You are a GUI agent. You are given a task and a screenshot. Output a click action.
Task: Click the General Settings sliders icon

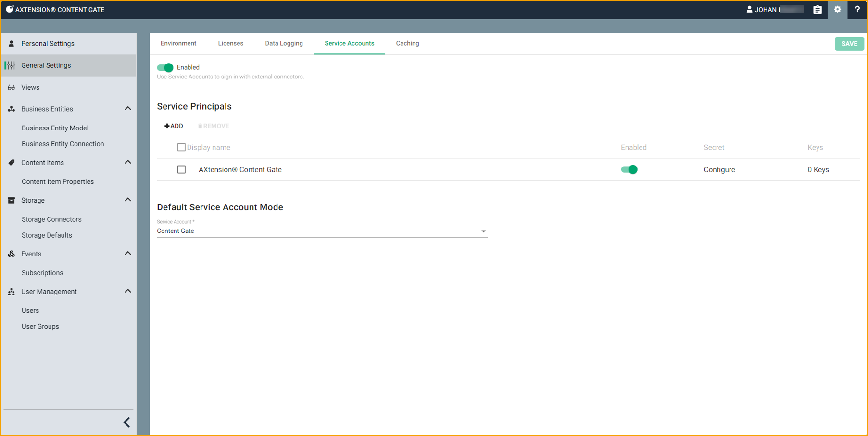tap(11, 65)
